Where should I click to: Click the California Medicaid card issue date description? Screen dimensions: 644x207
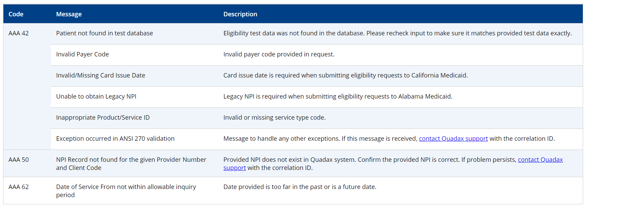pos(345,75)
